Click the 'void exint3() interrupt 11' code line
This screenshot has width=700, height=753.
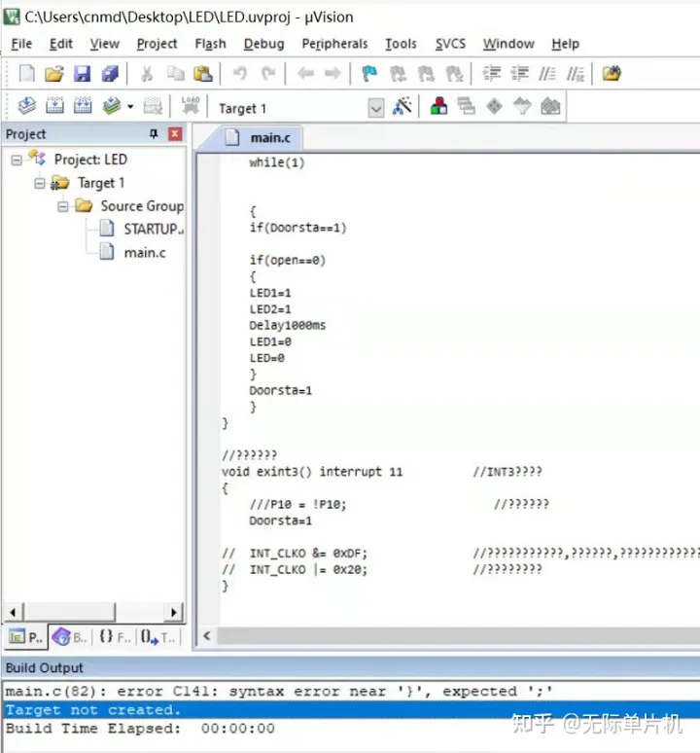point(312,472)
